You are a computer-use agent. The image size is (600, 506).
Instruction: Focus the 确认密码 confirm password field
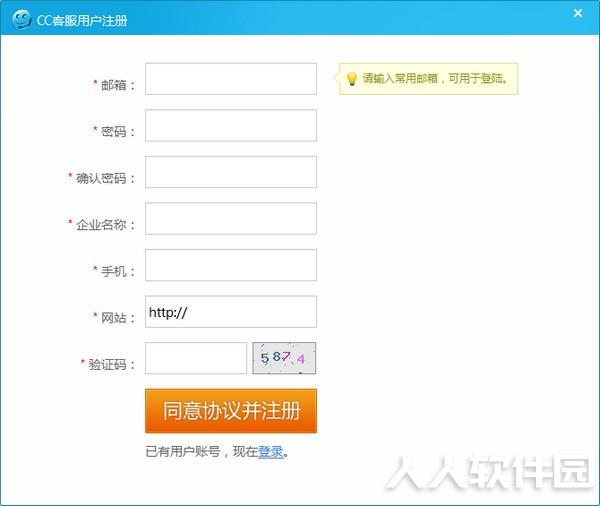[x=231, y=172]
